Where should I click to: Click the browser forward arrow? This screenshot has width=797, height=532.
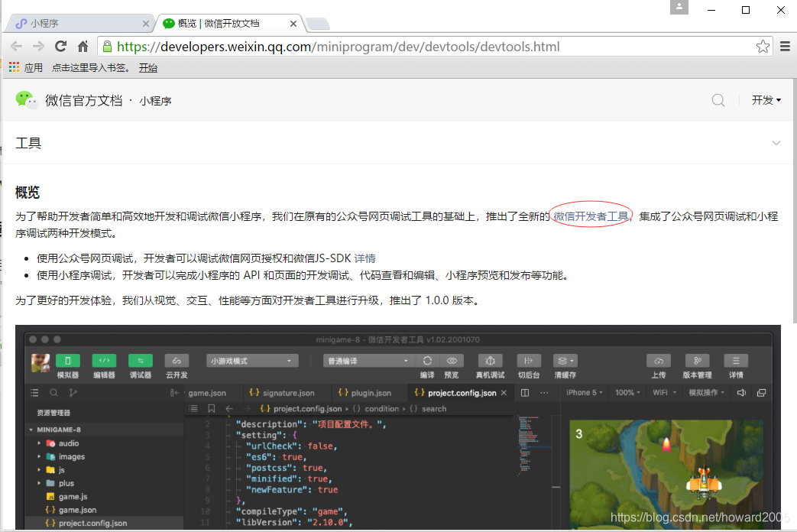pos(38,47)
